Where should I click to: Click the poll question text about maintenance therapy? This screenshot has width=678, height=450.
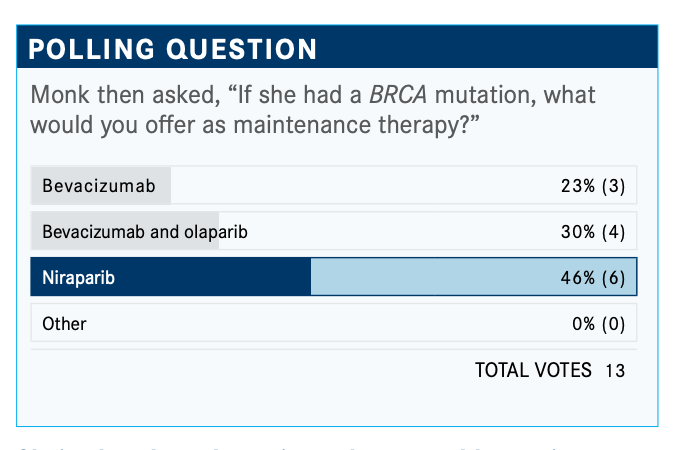click(x=313, y=110)
